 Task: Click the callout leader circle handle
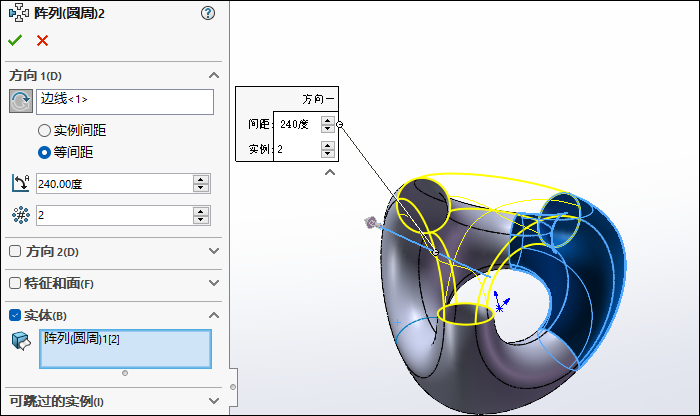[340, 125]
